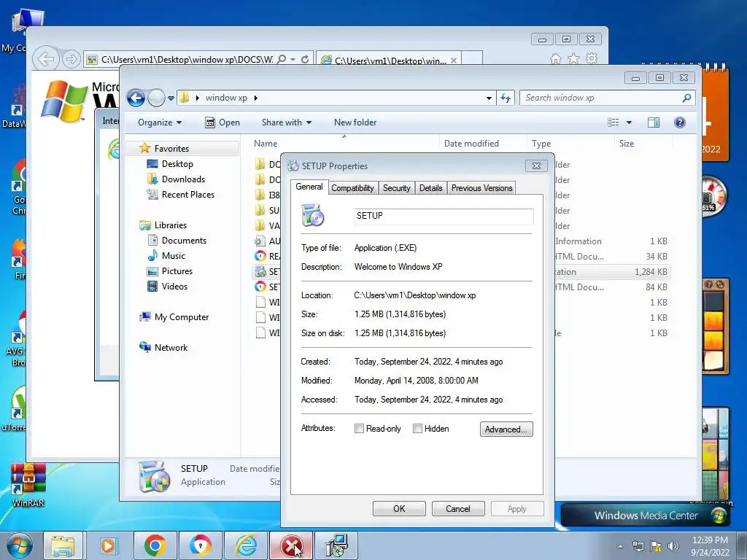Viewport: 747px width, 560px height.
Task: Select Desktop under Favorites
Action: pyautogui.click(x=177, y=164)
